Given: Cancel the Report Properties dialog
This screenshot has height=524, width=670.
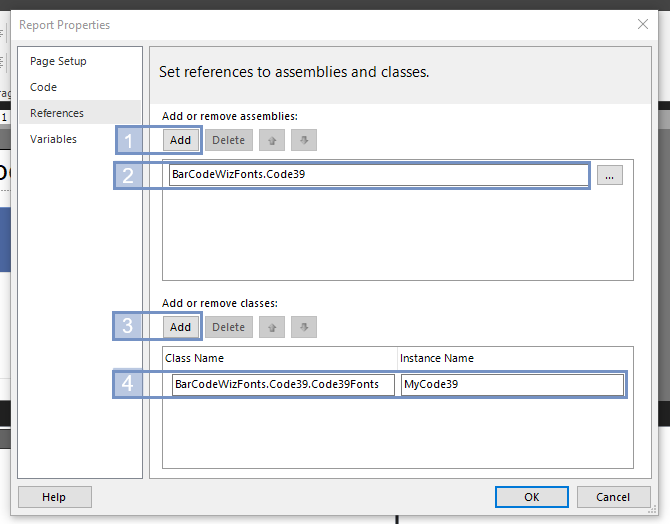Looking at the screenshot, I should 613,497.
